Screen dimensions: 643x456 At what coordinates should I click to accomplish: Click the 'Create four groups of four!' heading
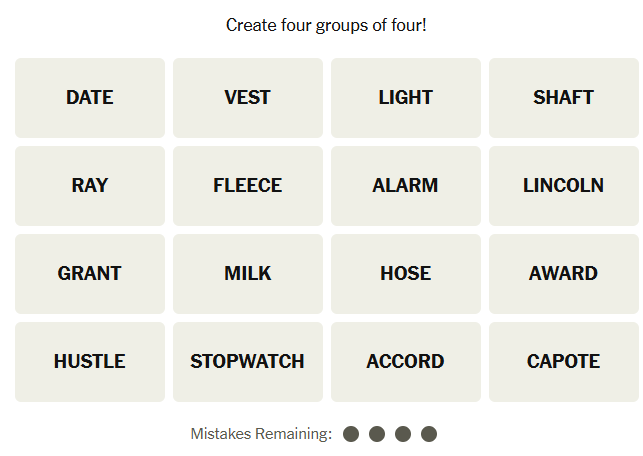point(326,25)
